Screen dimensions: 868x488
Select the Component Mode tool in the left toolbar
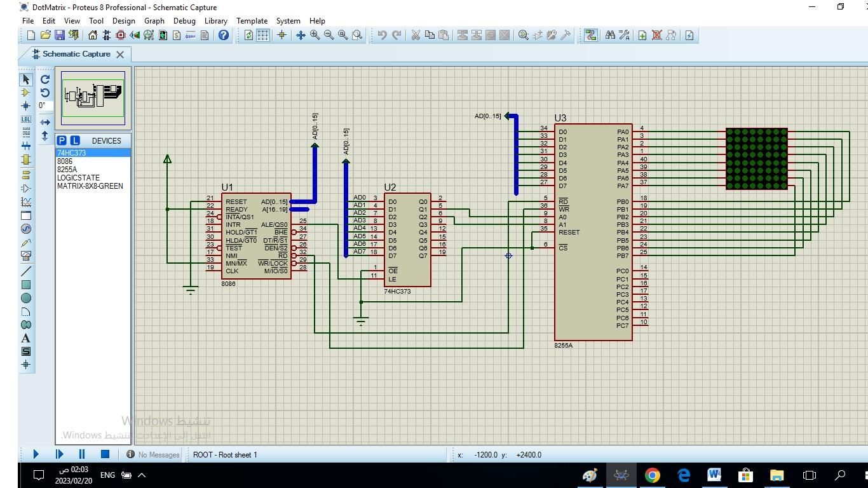pyautogui.click(x=26, y=92)
